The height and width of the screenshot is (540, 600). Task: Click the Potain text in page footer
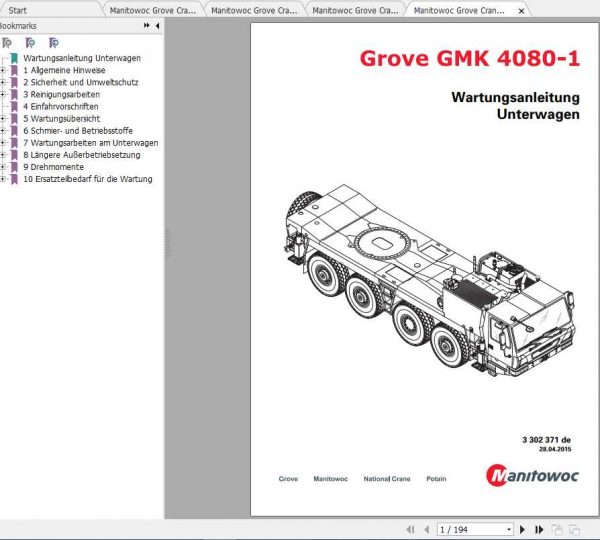click(436, 479)
